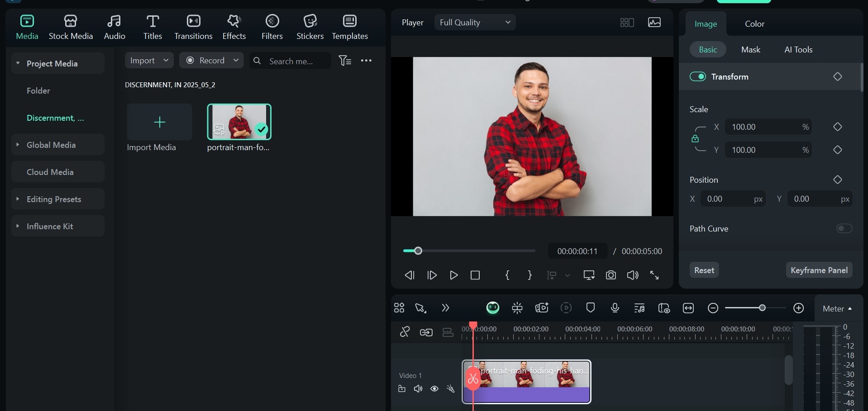The height and width of the screenshot is (411, 868).
Task: Enter fullscreen preview mode
Action: [654, 275]
